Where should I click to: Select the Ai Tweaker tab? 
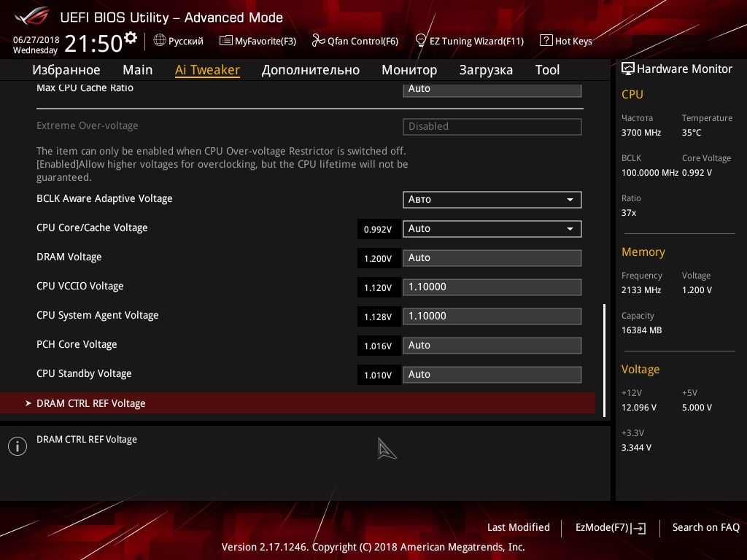[207, 70]
